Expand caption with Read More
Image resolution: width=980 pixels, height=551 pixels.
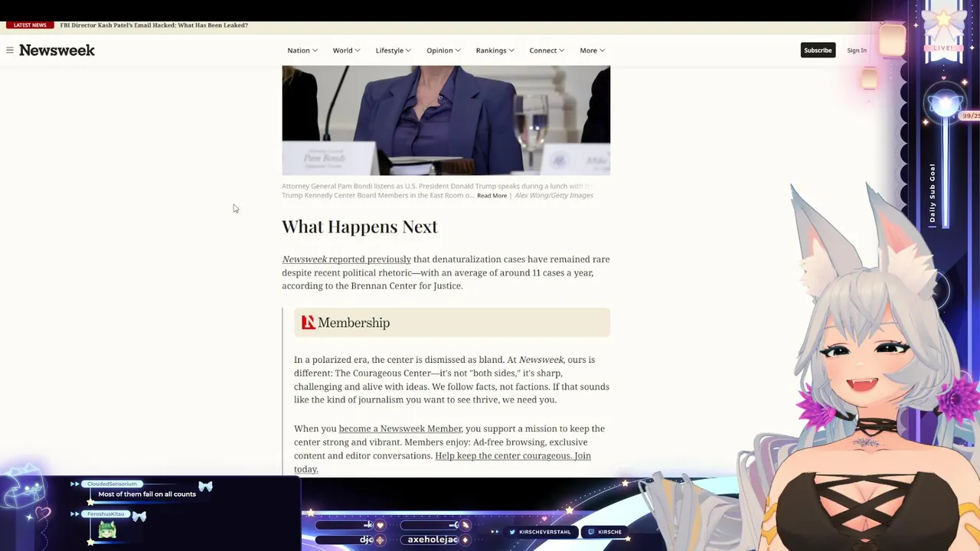pyautogui.click(x=492, y=196)
